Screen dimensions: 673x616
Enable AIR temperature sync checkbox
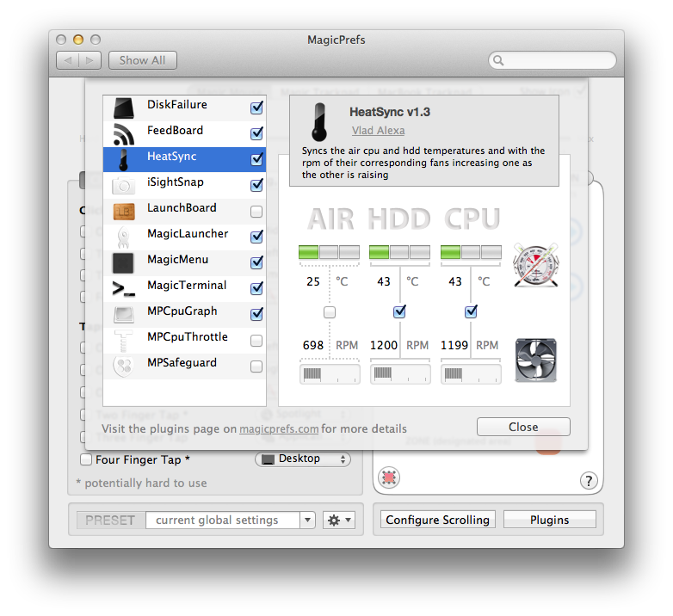tap(330, 312)
